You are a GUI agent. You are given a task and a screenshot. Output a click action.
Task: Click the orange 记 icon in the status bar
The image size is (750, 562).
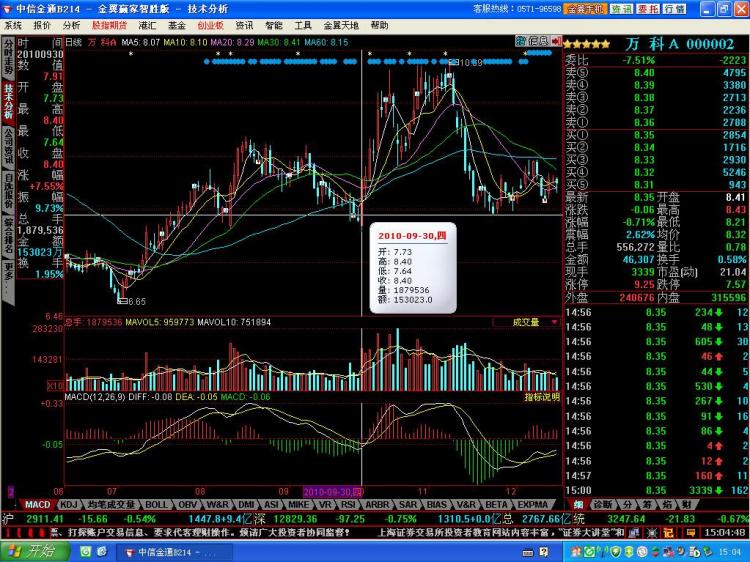pyautogui.click(x=669, y=532)
